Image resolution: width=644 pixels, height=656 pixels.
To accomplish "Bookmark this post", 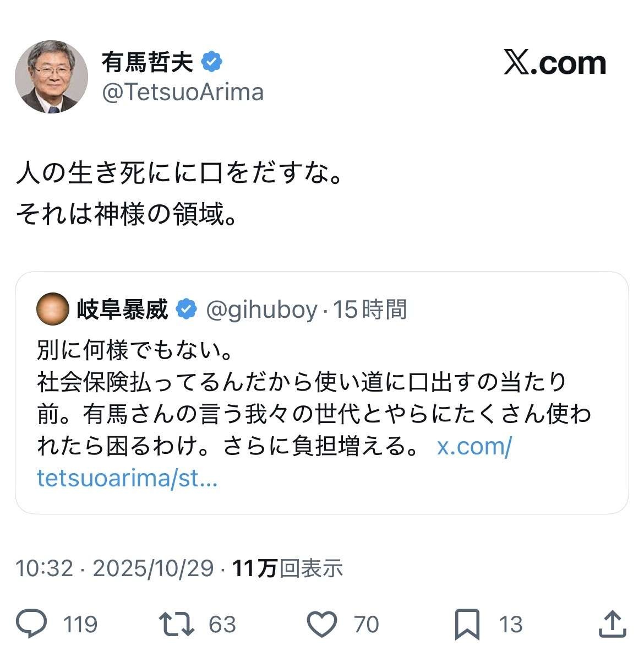I will click(467, 624).
